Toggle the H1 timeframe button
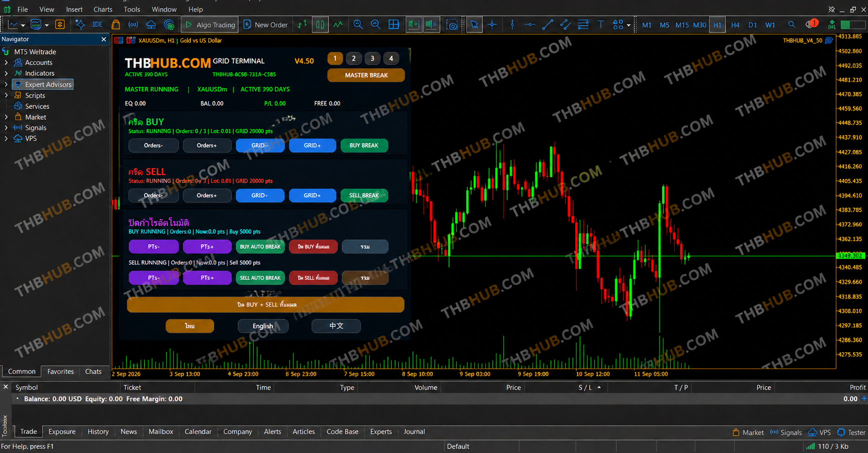The width and height of the screenshot is (868, 453). 718,25
